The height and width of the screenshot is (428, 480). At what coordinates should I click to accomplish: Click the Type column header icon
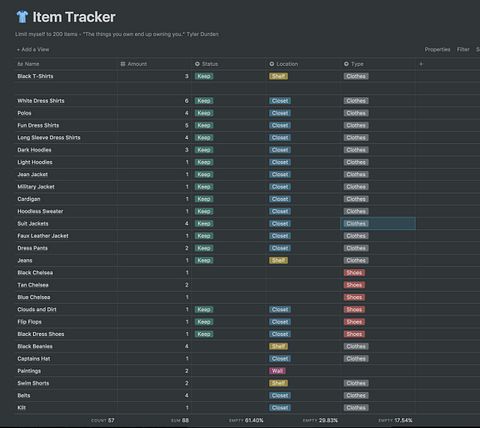[x=346, y=64]
